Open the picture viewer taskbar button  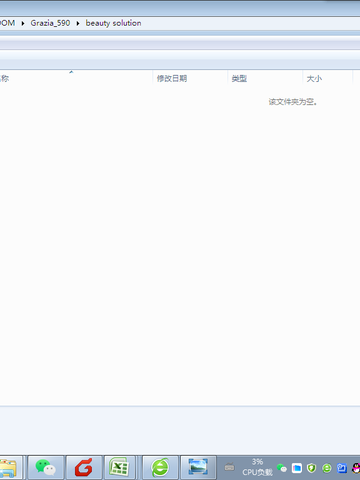pyautogui.click(x=198, y=468)
